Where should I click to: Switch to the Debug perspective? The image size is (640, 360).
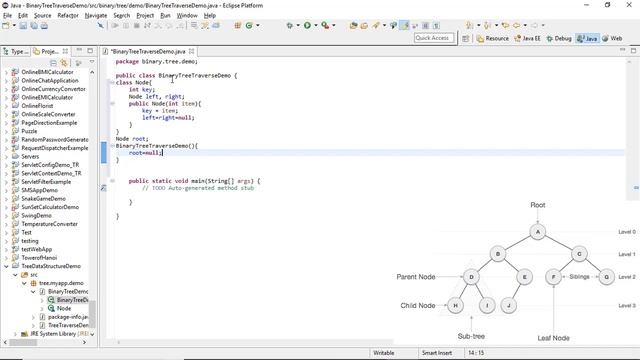click(x=559, y=38)
